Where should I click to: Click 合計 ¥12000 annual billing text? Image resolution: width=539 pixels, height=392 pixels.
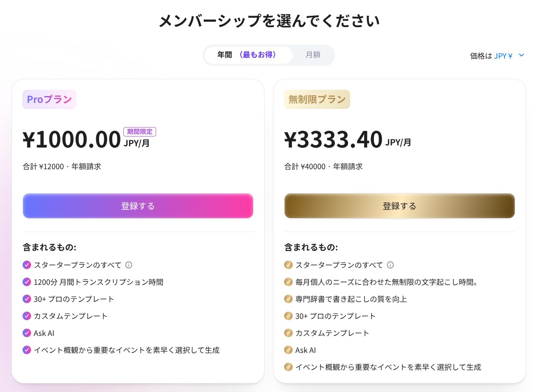[x=62, y=167]
